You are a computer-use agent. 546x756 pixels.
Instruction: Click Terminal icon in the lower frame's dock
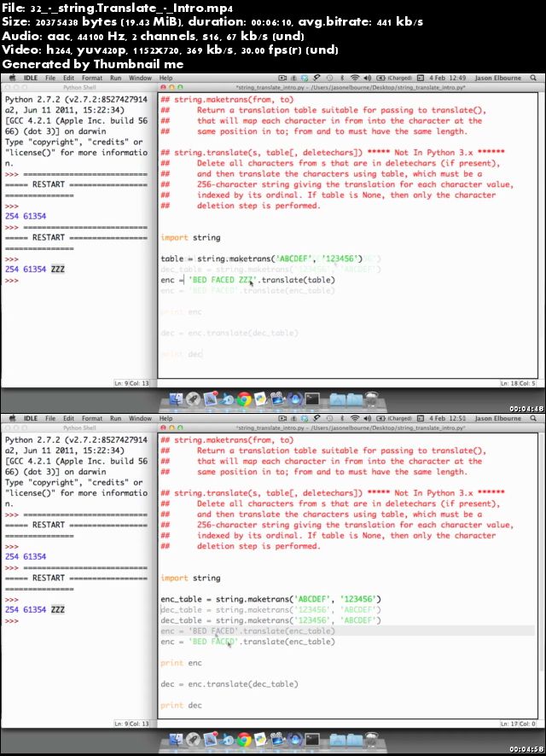coord(312,739)
